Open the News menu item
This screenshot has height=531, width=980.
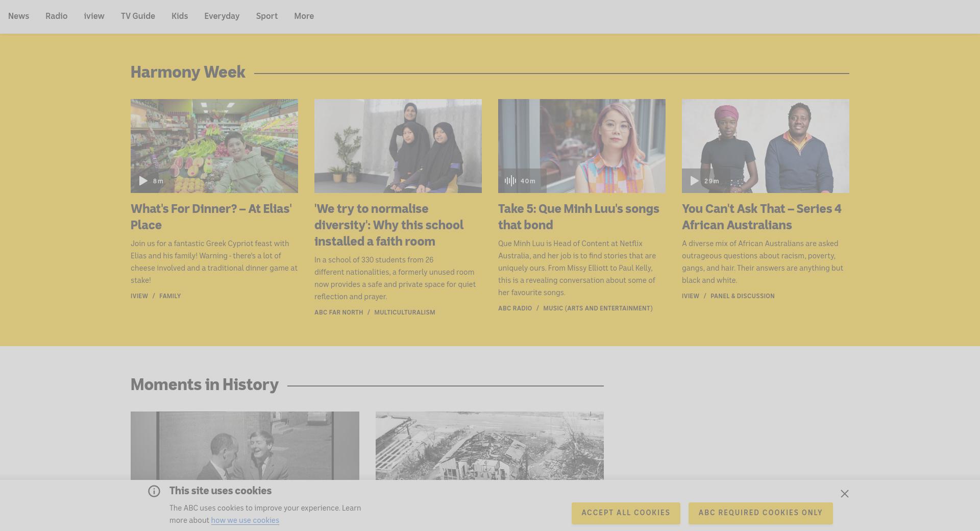[x=18, y=16]
